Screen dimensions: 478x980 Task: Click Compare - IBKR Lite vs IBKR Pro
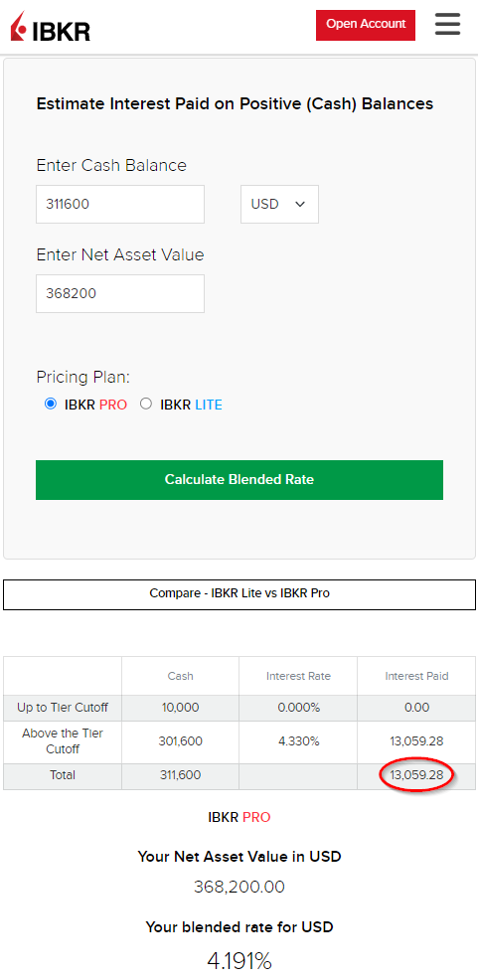pos(239,593)
